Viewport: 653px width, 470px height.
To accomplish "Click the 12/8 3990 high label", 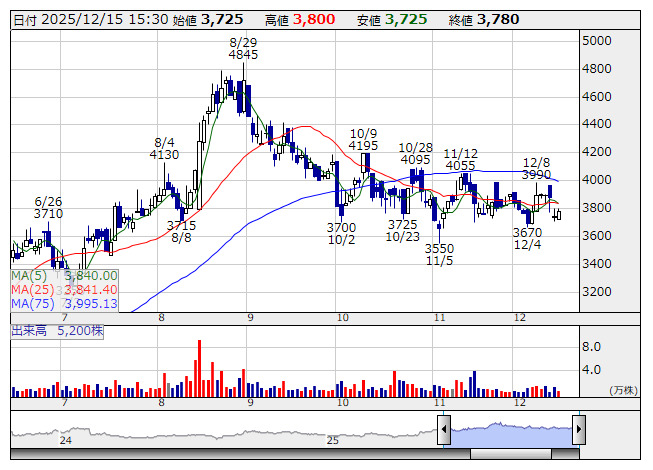I will point(536,168).
